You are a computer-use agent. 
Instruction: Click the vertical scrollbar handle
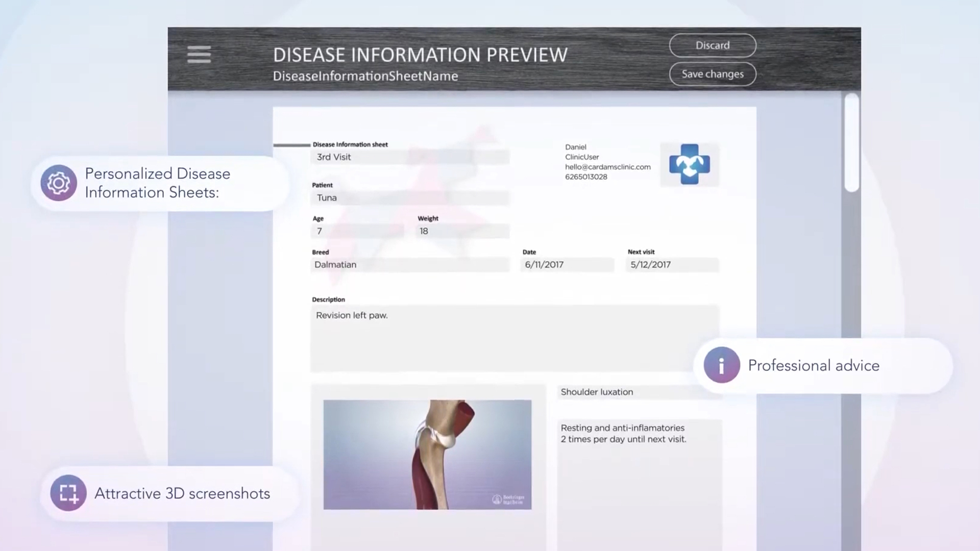tap(851, 143)
